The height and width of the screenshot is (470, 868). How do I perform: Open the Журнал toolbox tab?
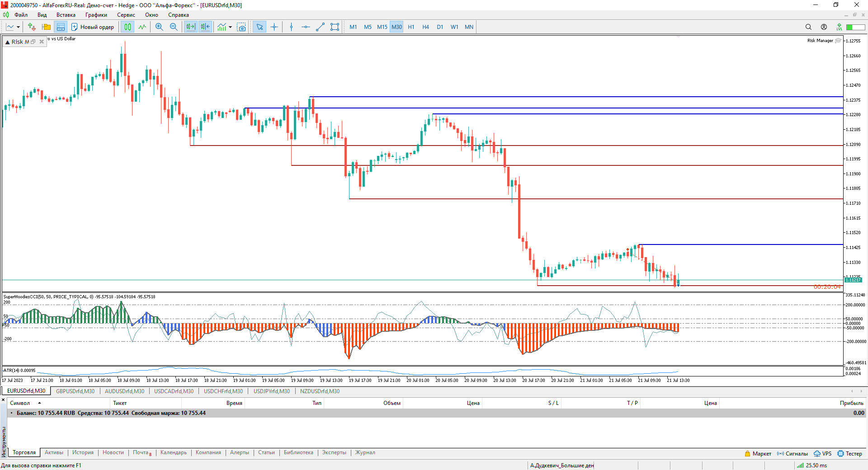click(365, 452)
